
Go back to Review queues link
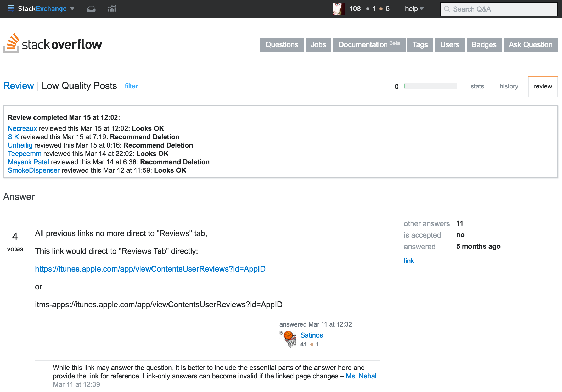pos(19,86)
